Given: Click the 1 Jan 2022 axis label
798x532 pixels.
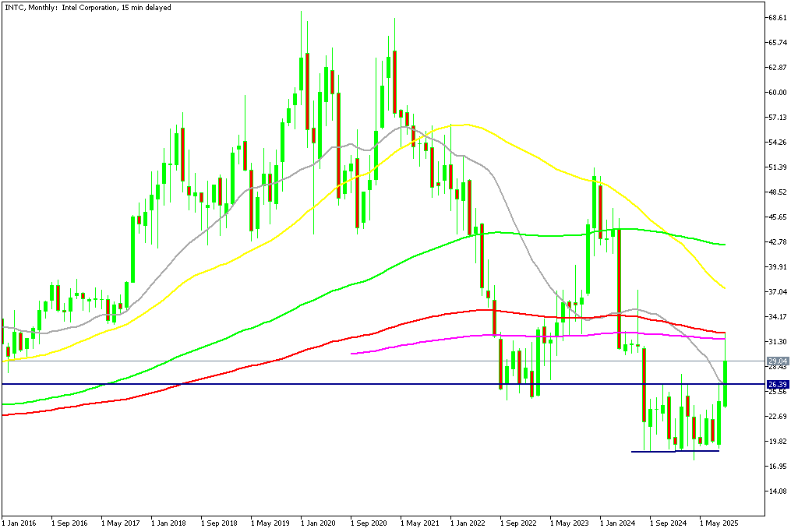Looking at the screenshot, I should (x=468, y=523).
